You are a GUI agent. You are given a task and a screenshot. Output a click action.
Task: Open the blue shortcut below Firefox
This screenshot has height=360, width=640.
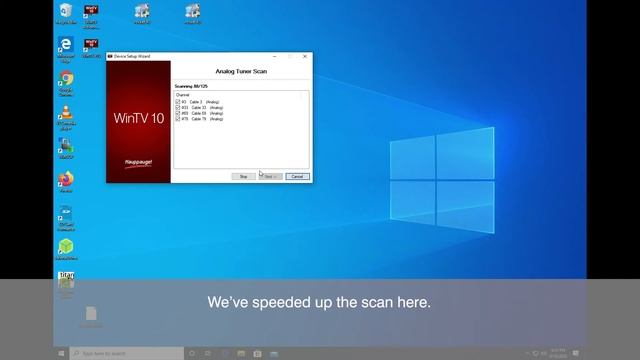66,218
